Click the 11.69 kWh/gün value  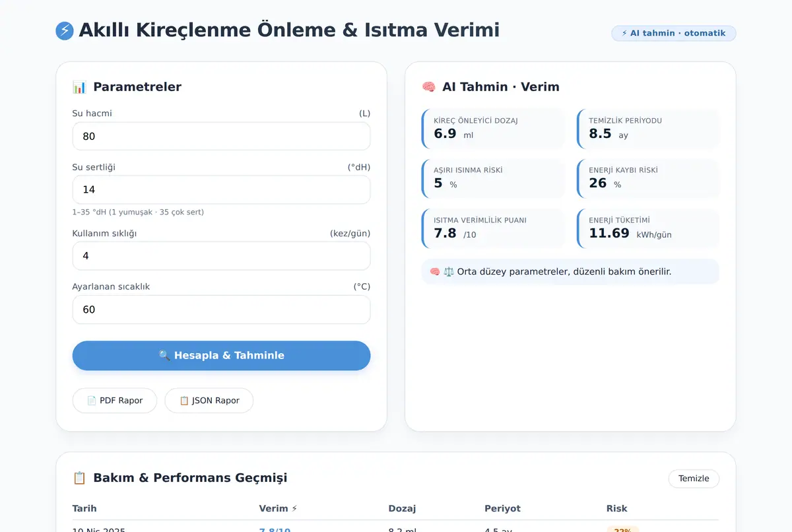tap(630, 233)
